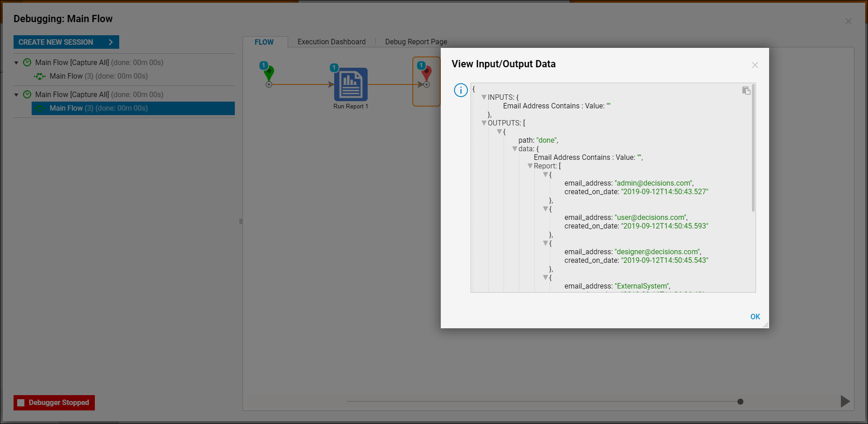Collapse the second Main Flow [Capture All] session
This screenshot has width=868, height=424.
click(16, 95)
